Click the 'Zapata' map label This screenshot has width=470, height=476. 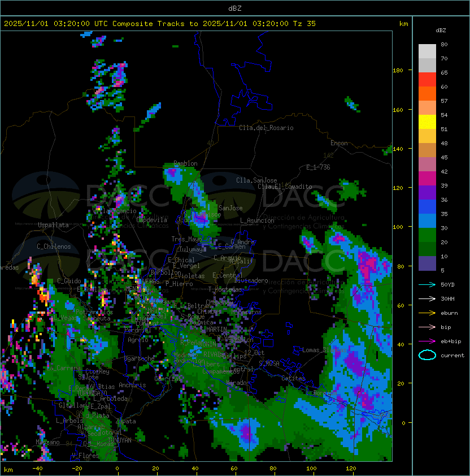[125, 421]
